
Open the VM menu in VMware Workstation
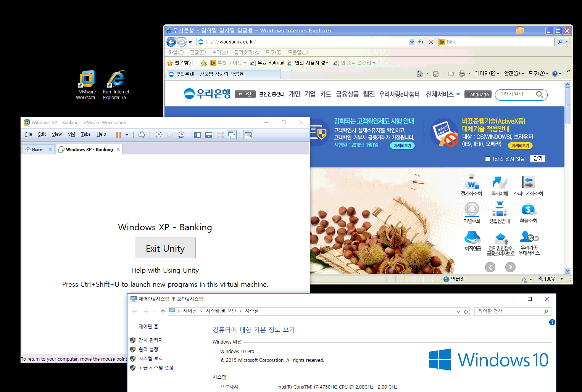[71, 134]
